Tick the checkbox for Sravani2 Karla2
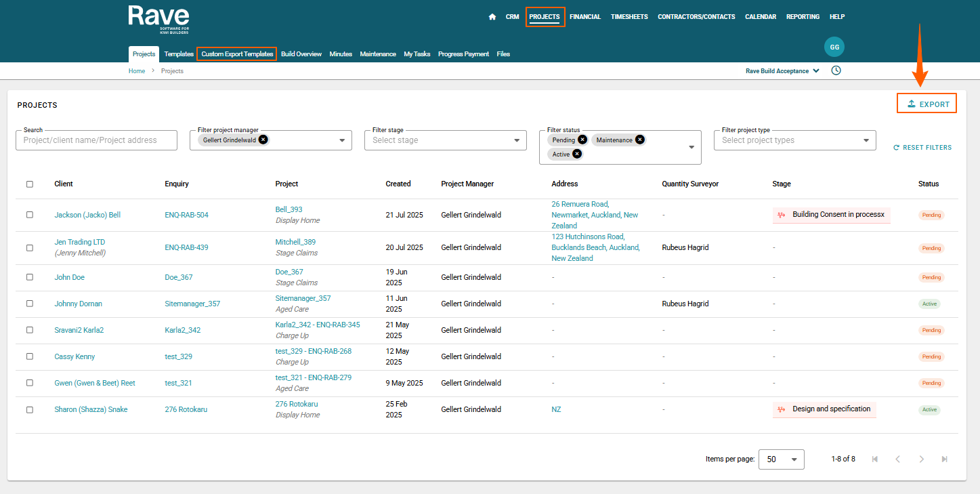This screenshot has width=980, height=494. [x=30, y=330]
